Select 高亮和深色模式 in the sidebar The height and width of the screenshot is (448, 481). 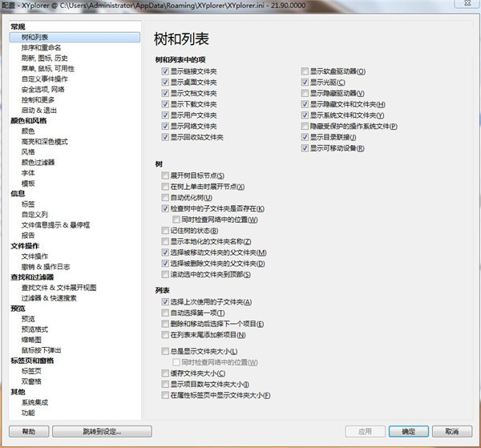coord(45,141)
